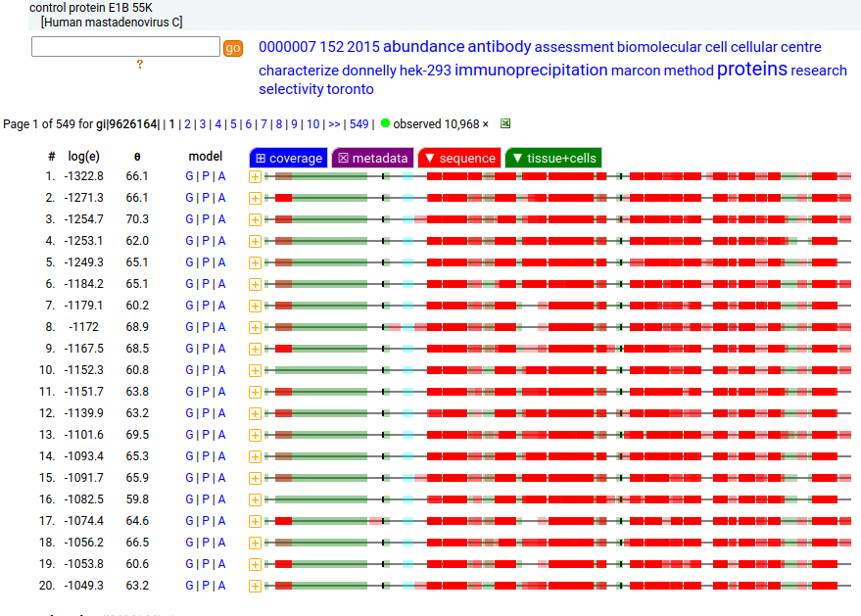861x616 pixels.
Task: Click G link in row 8
Action: pyautogui.click(x=189, y=327)
